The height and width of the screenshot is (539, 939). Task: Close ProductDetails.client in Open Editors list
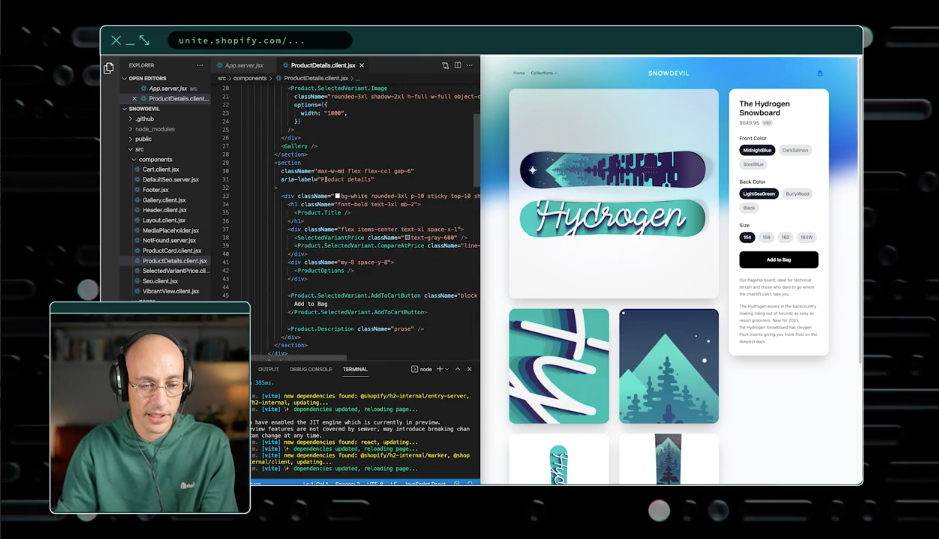pyautogui.click(x=134, y=99)
